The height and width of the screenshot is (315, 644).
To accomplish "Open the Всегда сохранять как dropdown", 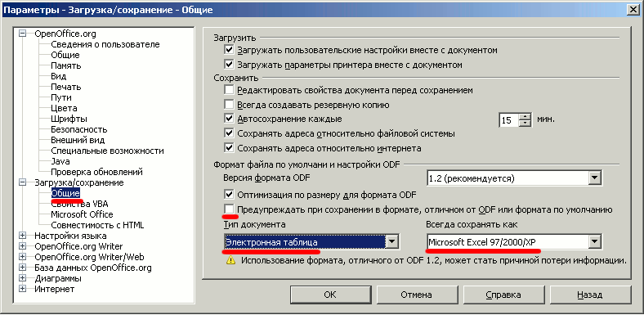I will [594, 242].
